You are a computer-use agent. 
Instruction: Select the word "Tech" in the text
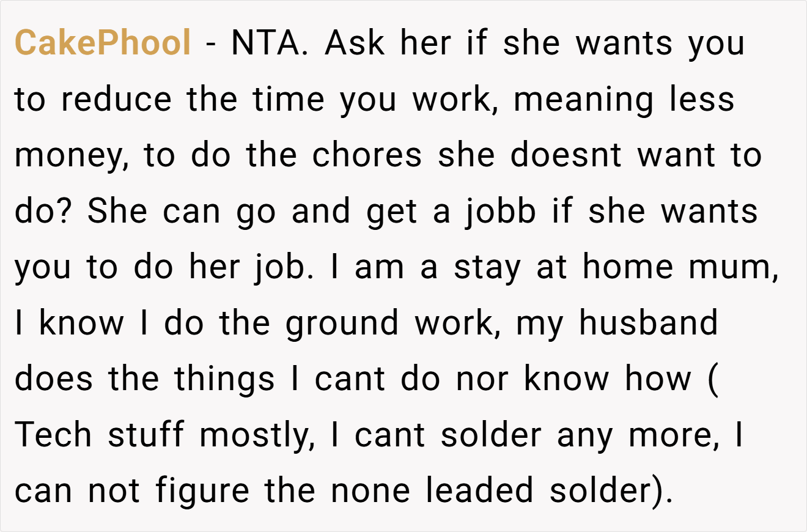click(x=53, y=435)
